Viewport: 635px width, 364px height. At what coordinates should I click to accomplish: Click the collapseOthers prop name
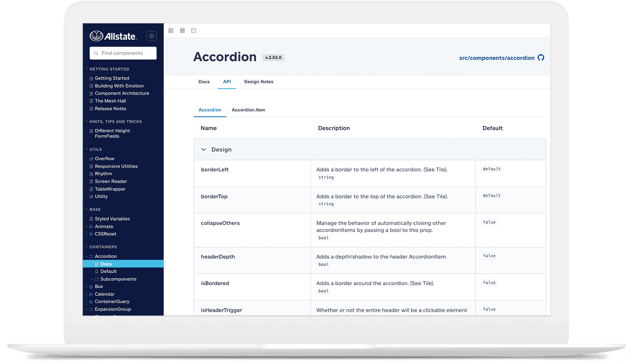click(x=220, y=223)
